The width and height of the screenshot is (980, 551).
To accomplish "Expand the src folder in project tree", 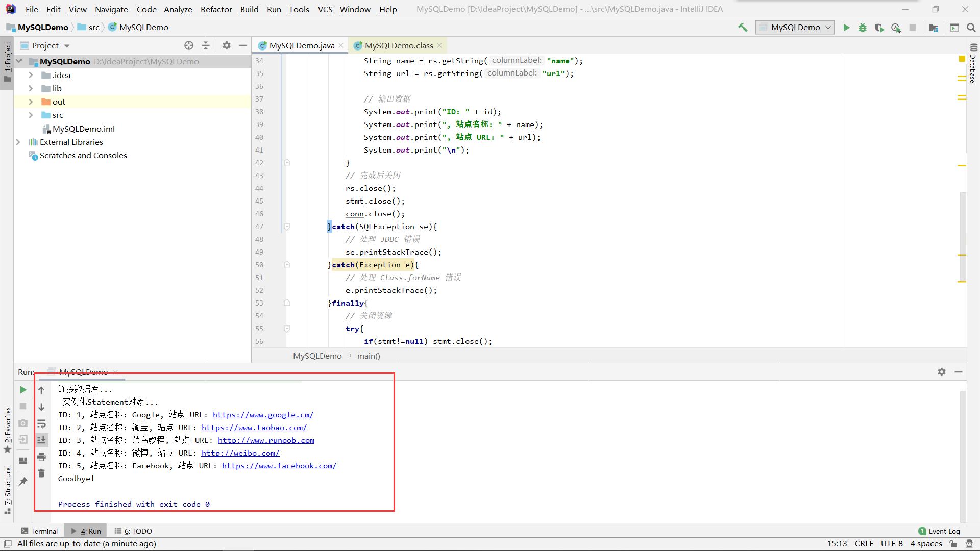I will (31, 115).
